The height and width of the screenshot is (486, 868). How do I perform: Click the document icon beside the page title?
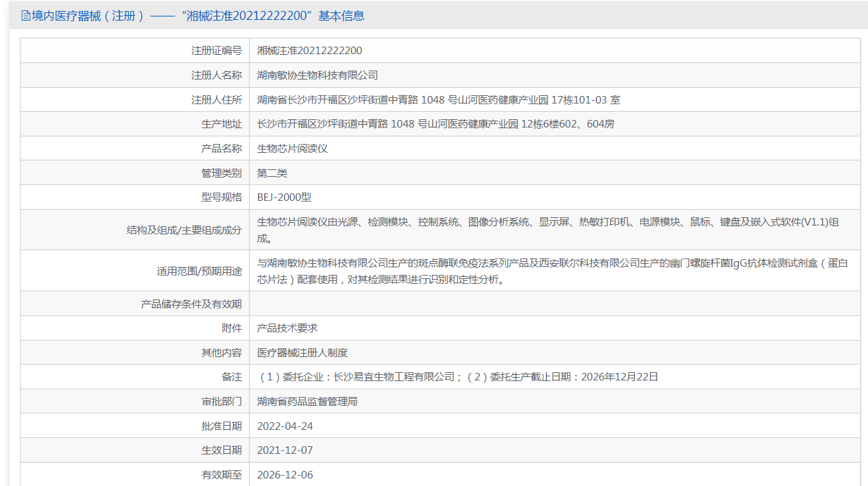25,16
